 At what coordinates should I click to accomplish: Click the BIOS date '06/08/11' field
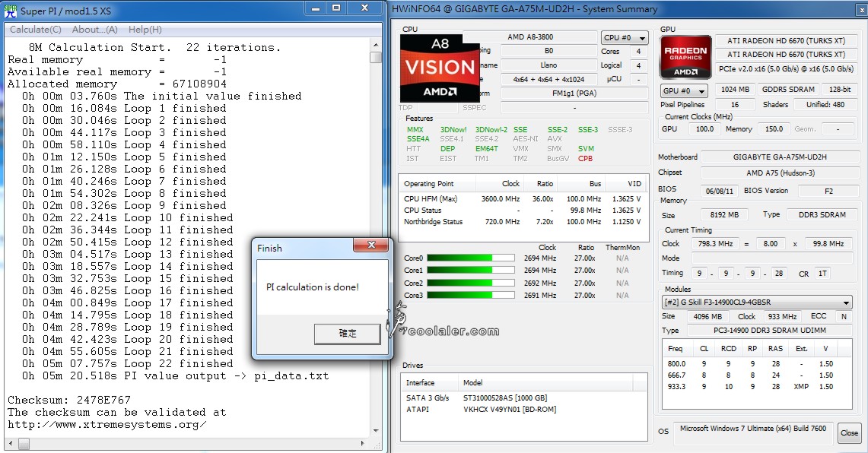(719, 192)
